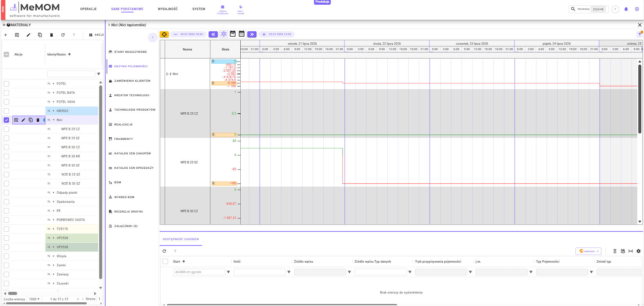Open material preview from the Materiały toolbar
Viewport: 644px width, 306px height.
[17, 35]
